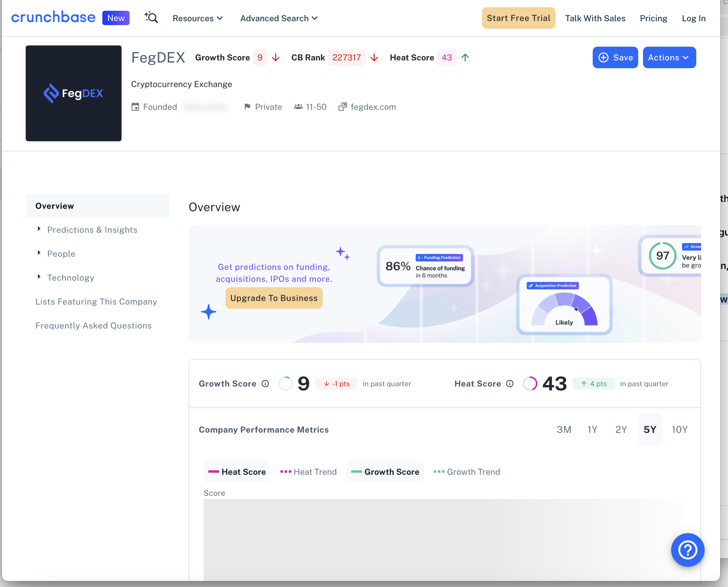Toggle the Heat Trend chart series
728x587 pixels.
point(309,472)
